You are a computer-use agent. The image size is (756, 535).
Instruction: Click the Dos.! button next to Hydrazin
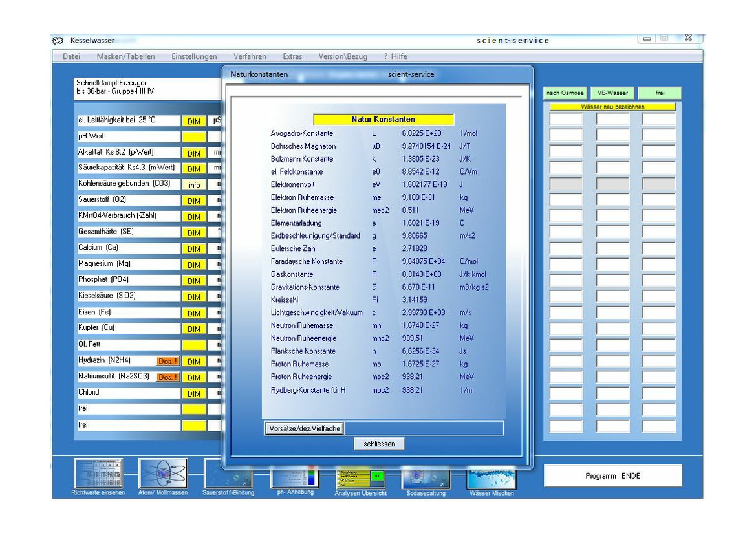coord(167,362)
